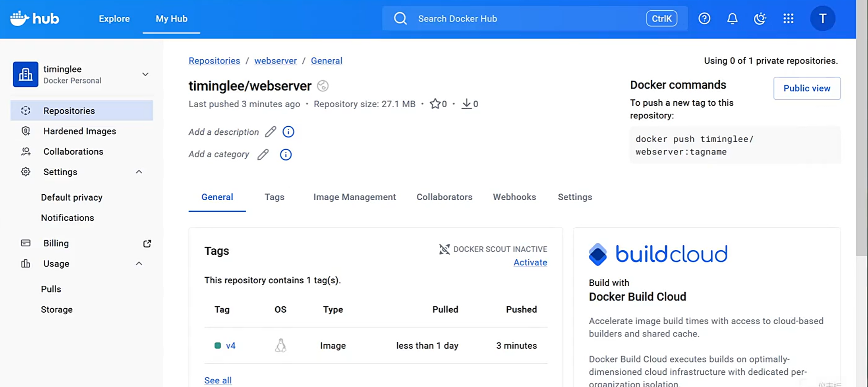
Task: Toggle the dark mode moon icon
Action: 760,18
